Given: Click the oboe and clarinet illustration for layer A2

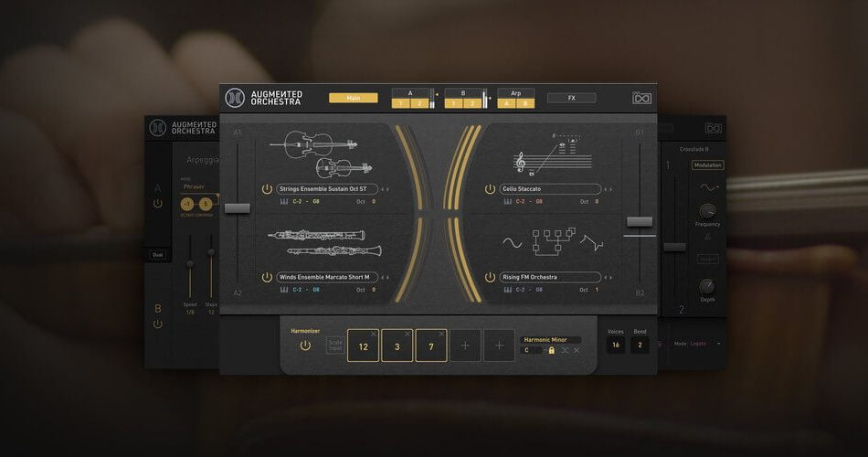Looking at the screenshot, I should point(325,243).
